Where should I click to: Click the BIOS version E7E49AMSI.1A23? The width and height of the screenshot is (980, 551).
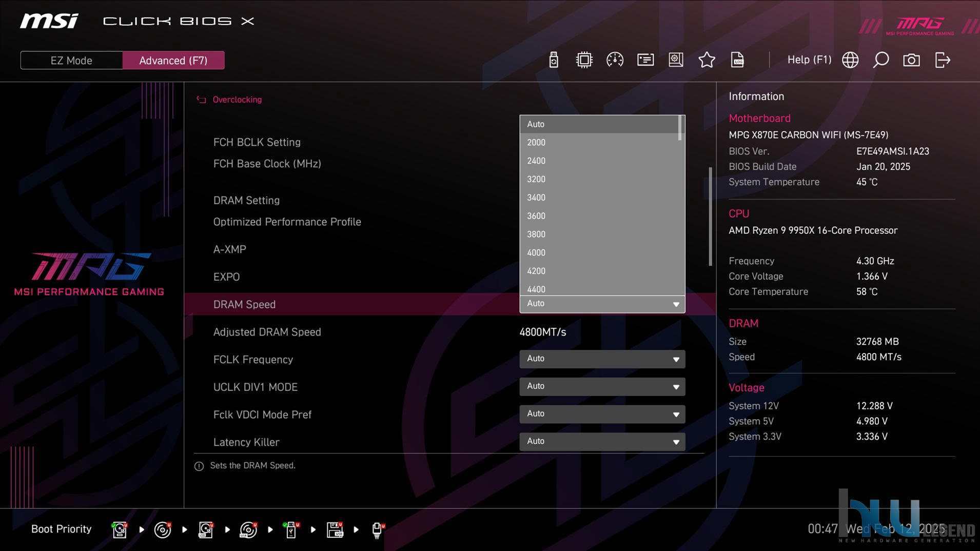coord(892,151)
